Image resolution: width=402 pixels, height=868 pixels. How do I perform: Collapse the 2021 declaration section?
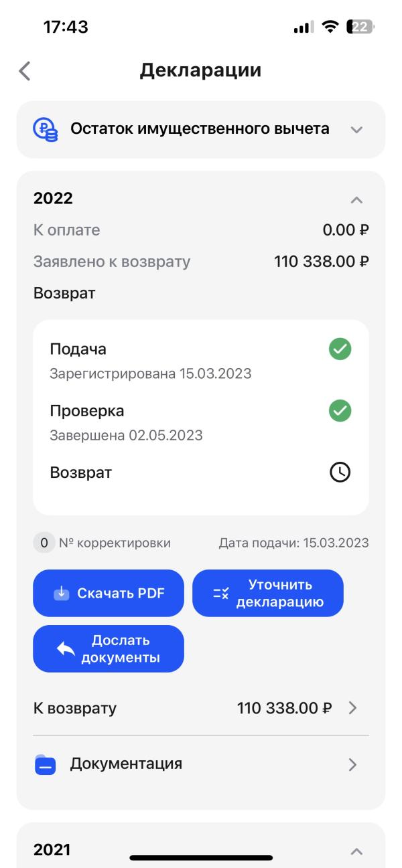(x=356, y=851)
